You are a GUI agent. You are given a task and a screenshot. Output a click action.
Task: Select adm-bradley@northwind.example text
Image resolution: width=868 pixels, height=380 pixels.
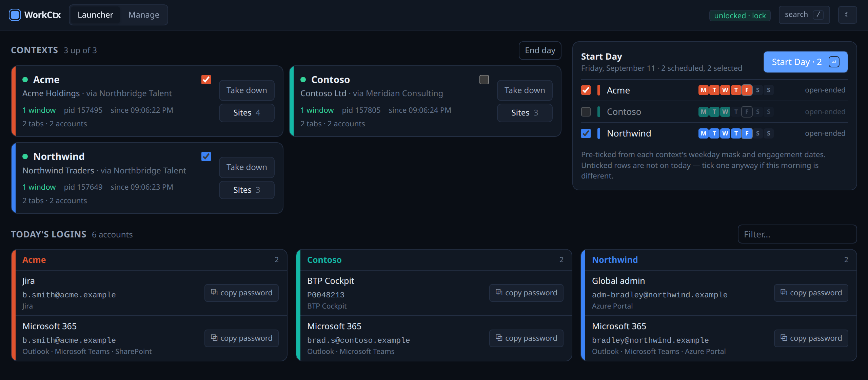click(x=660, y=295)
